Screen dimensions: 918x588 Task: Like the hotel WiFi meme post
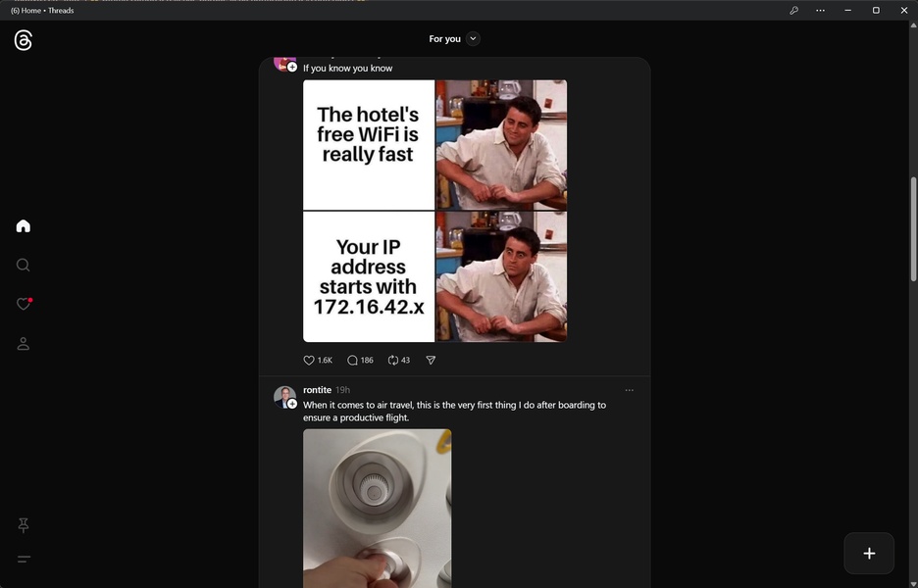[x=309, y=361]
